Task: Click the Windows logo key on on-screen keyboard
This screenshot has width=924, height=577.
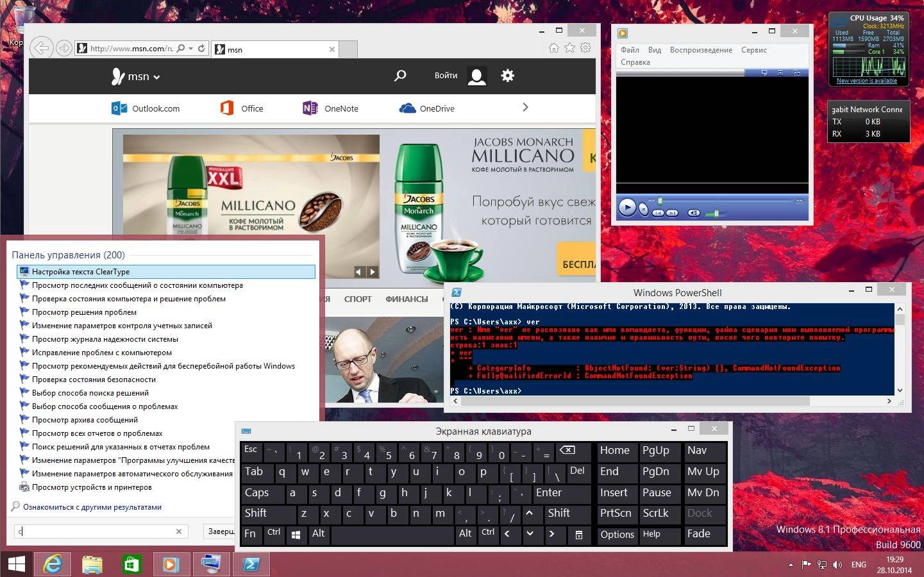Action: (x=296, y=535)
